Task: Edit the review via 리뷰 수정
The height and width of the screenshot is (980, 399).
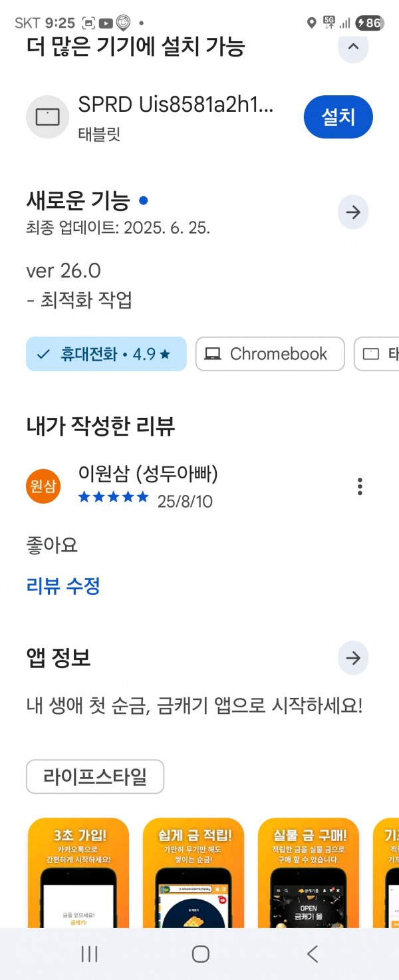Action: click(x=63, y=586)
